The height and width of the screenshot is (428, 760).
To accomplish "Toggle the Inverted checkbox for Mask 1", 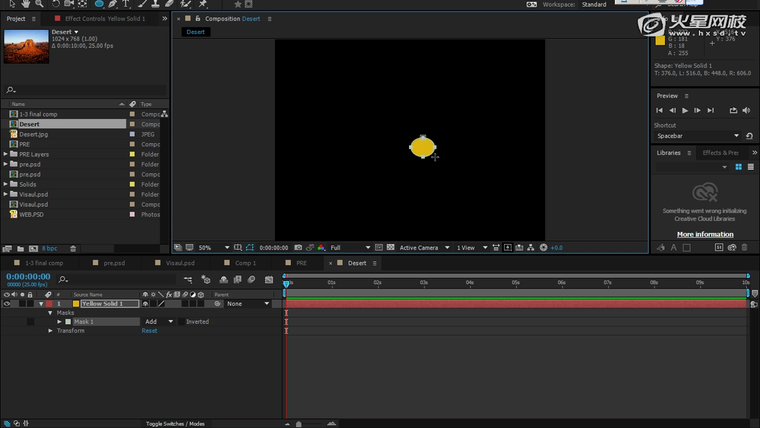I will click(x=182, y=322).
